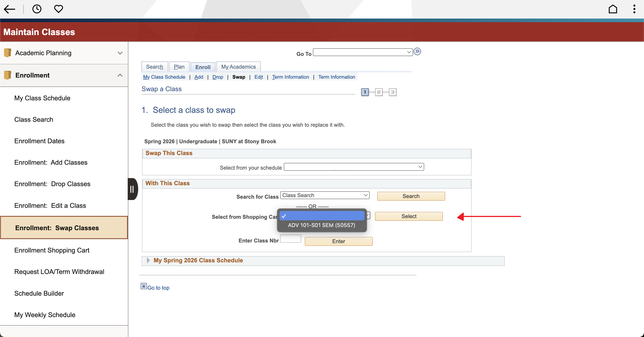Click the Enter button
The width and height of the screenshot is (644, 337).
point(339,241)
